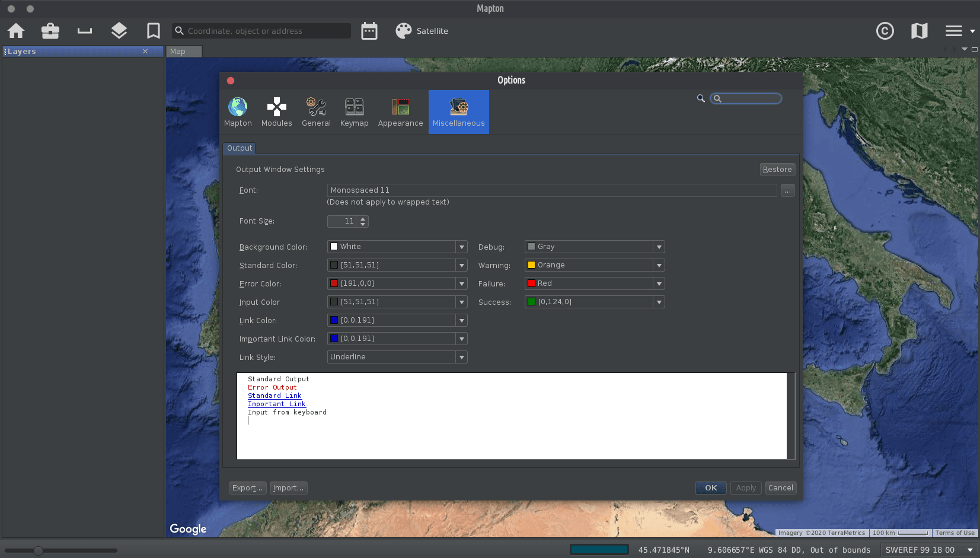Expand the Link Style dropdown
980x558 pixels.
461,357
